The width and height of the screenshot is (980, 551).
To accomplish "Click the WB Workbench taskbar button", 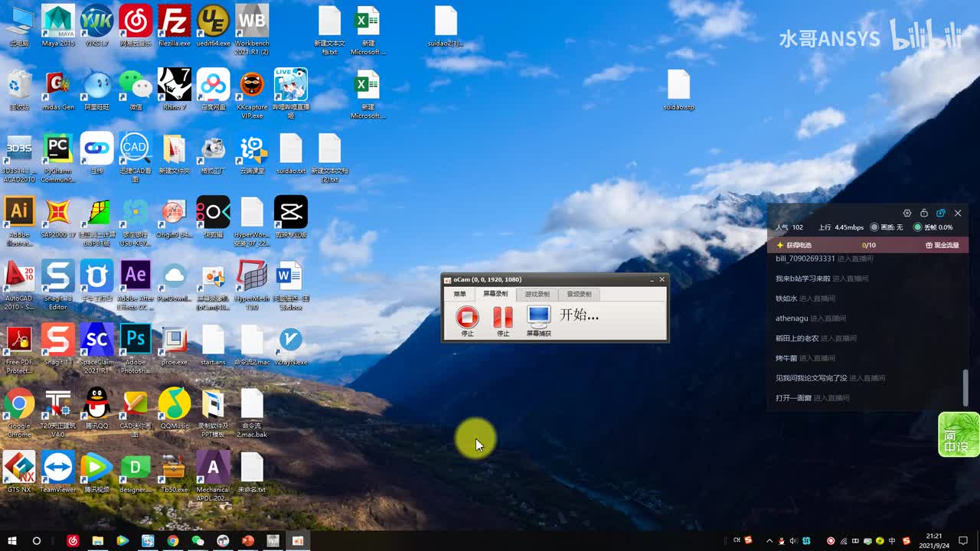I will tap(273, 540).
